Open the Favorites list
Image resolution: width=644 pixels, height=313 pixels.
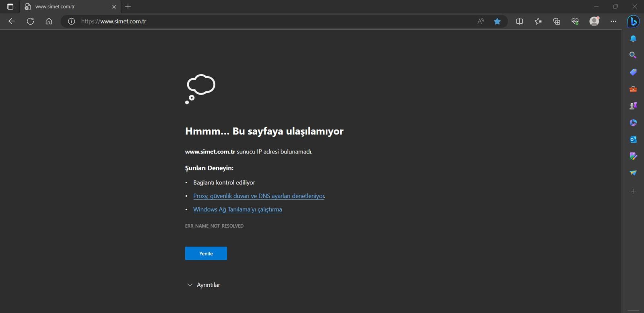(538, 21)
